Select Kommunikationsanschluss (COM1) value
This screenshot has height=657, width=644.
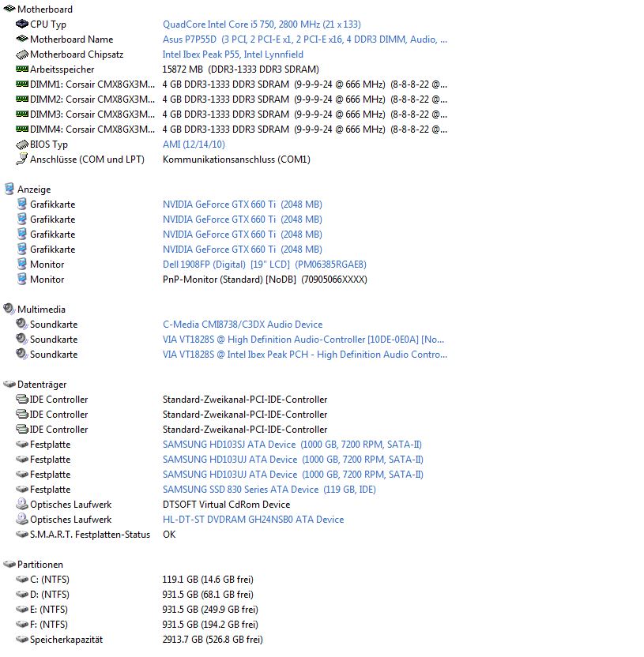(x=236, y=160)
